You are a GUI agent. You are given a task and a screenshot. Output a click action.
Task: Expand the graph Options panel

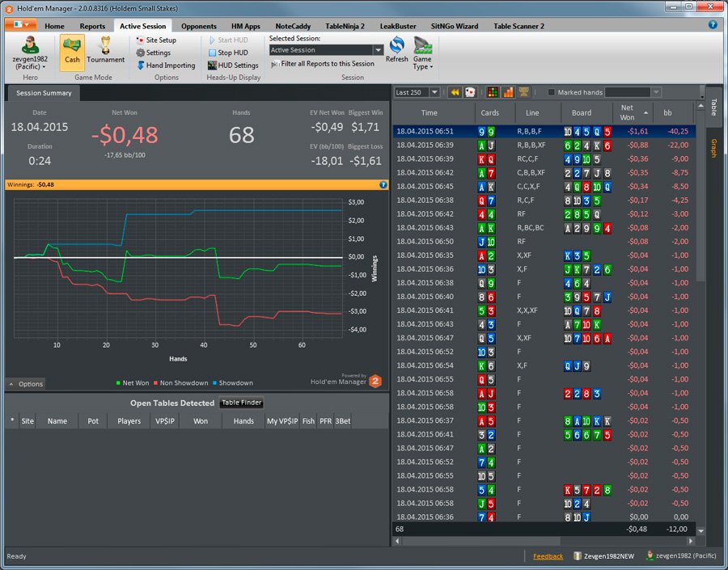click(26, 384)
